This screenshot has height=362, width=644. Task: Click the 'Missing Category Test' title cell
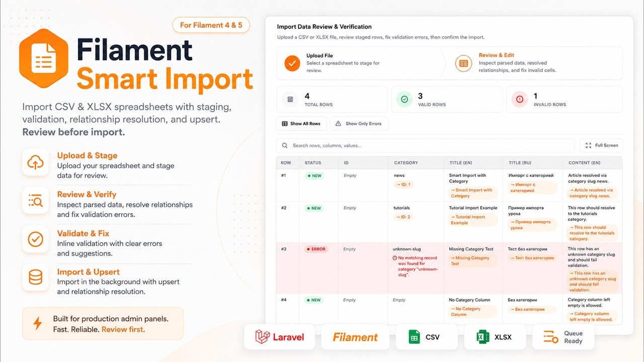click(x=471, y=249)
